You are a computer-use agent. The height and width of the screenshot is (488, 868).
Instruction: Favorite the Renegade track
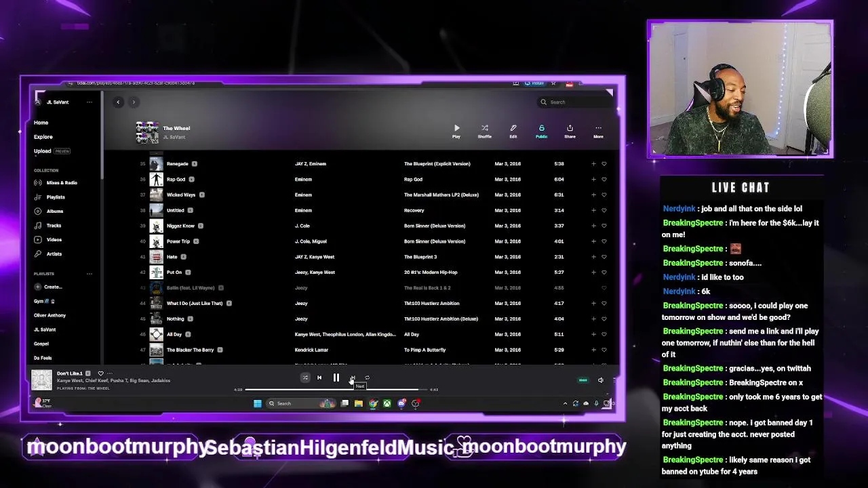pyautogui.click(x=604, y=164)
